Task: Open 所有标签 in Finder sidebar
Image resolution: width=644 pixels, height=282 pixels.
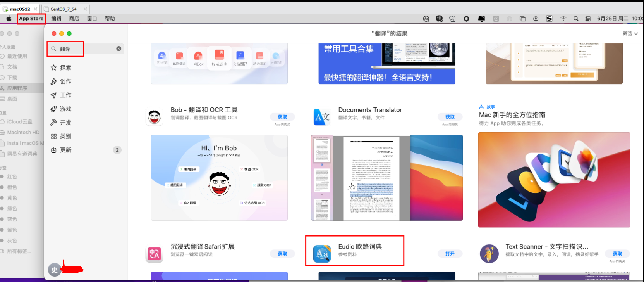Action: coord(19,251)
